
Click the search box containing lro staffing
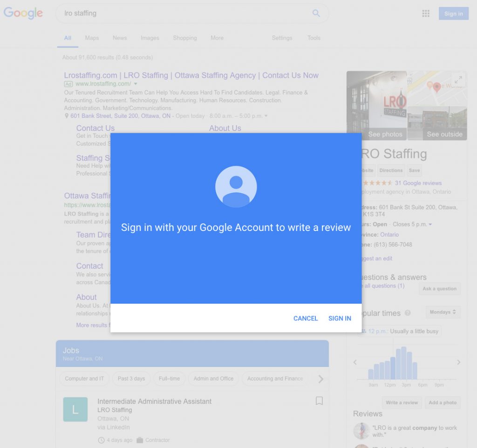point(186,14)
